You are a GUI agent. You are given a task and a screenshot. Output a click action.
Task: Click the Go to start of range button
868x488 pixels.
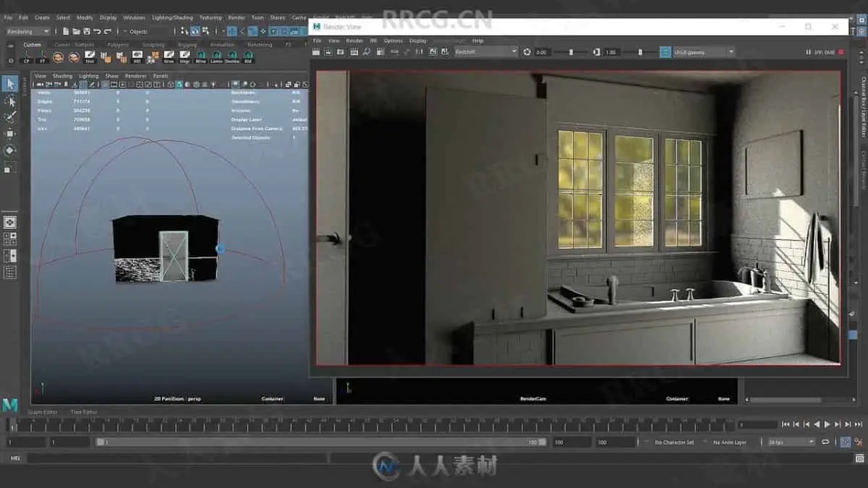(x=786, y=424)
